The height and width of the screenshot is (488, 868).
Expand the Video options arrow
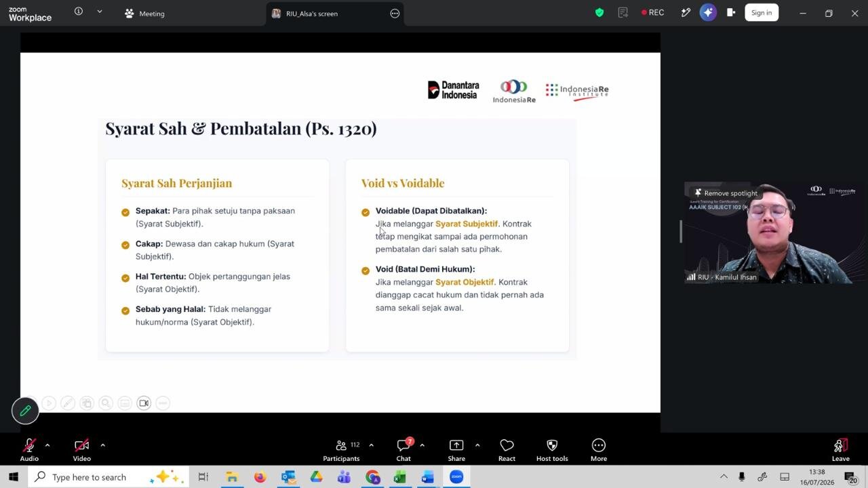point(102,445)
